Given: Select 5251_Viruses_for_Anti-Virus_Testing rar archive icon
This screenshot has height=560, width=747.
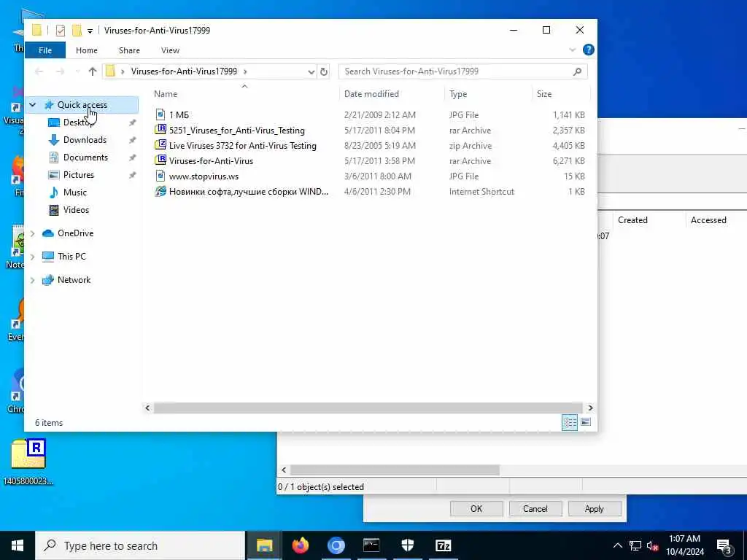Looking at the screenshot, I should [x=160, y=130].
